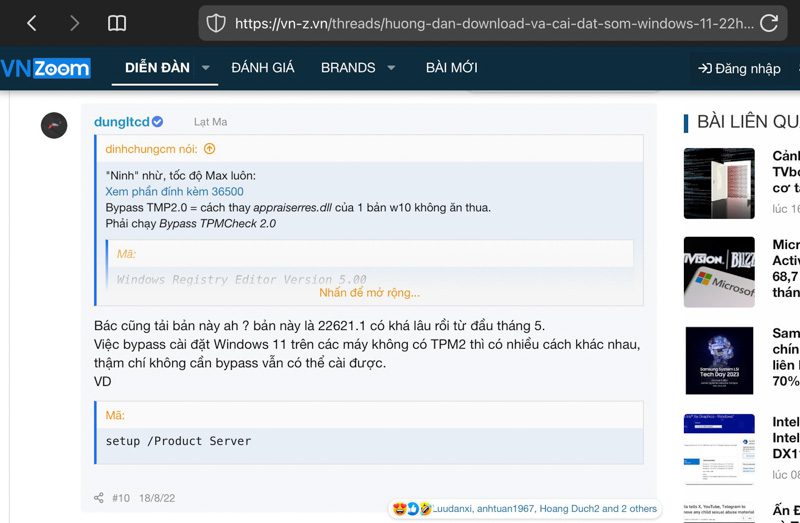Open dungltcd's avatar image
The image size is (800, 523).
tap(54, 125)
